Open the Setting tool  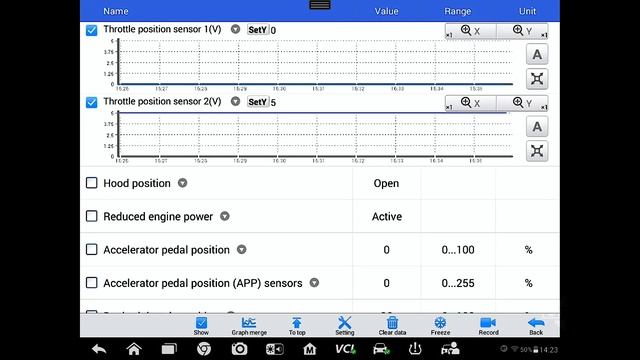(344, 326)
